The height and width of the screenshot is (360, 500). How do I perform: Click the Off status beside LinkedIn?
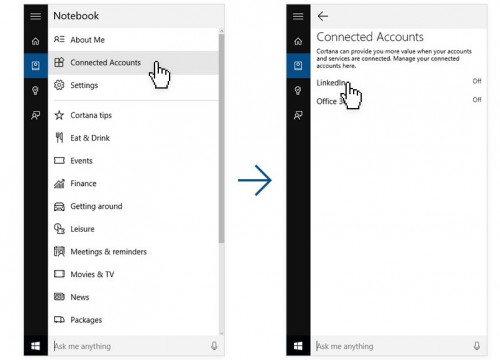[477, 81]
